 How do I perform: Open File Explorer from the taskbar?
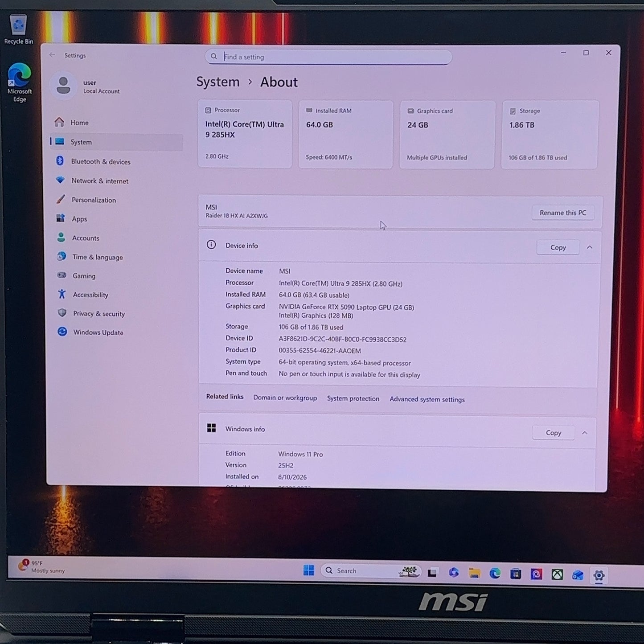(474, 573)
